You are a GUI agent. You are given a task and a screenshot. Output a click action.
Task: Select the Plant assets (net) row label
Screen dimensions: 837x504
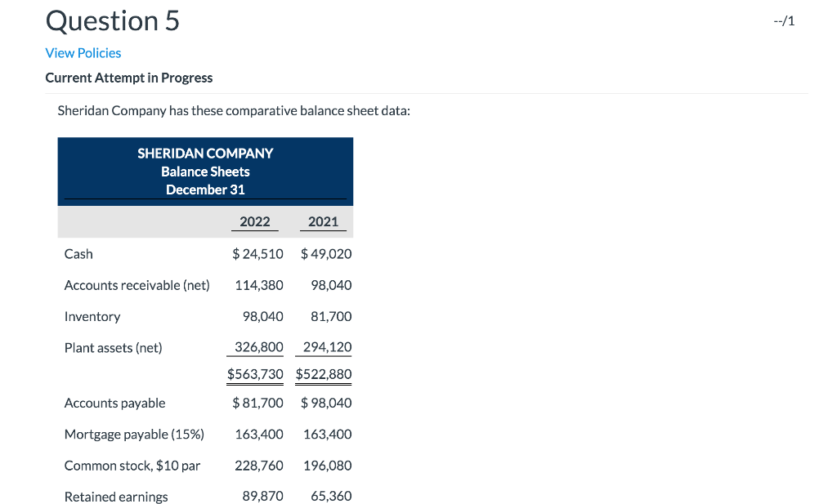click(x=113, y=347)
